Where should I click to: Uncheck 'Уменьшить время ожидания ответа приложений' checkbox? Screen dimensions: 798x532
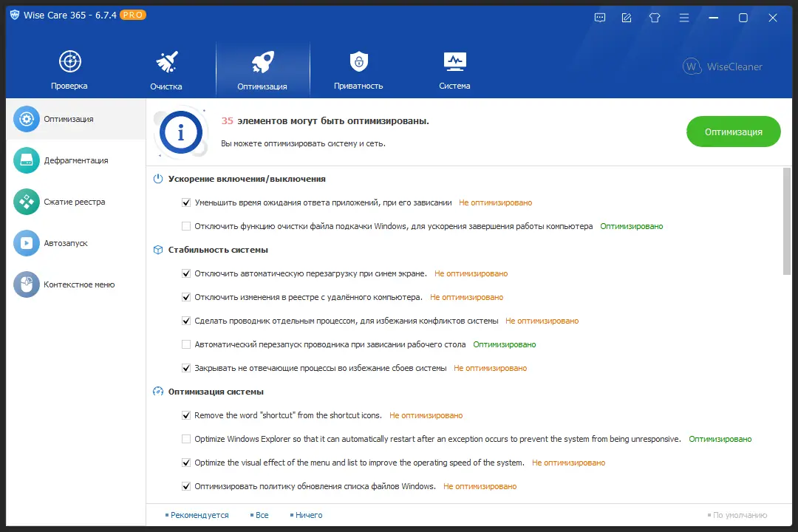[186, 202]
